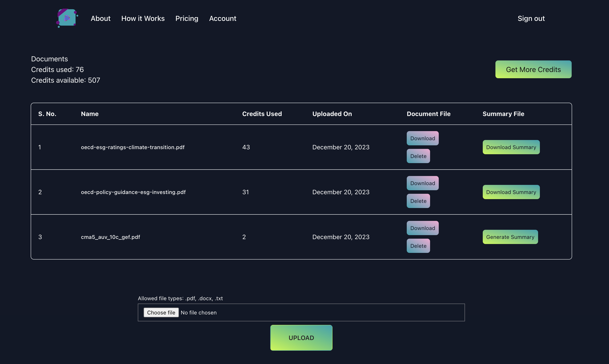Screen dimensions: 609x364
Task: Download oecd-policy-guidance-esg-investing.pdf document
Action: pyautogui.click(x=422, y=183)
